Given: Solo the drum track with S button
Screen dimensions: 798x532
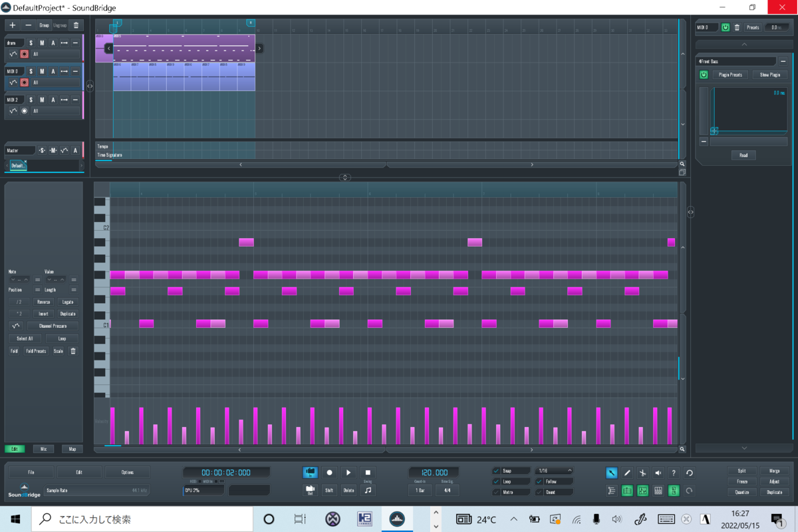Looking at the screenshot, I should pos(31,43).
